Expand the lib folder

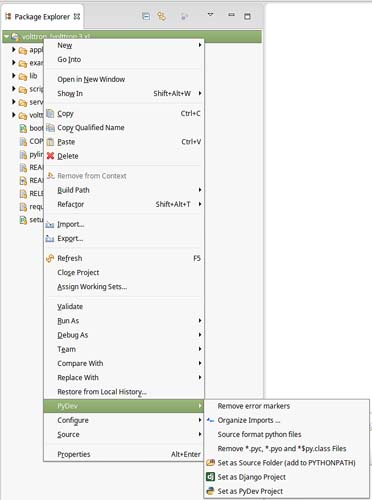coord(14,76)
